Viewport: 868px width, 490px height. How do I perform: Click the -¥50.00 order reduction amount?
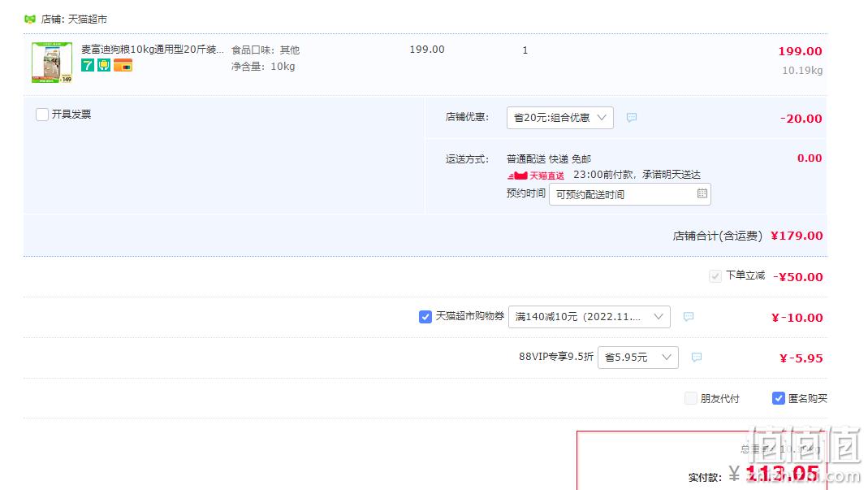797,277
